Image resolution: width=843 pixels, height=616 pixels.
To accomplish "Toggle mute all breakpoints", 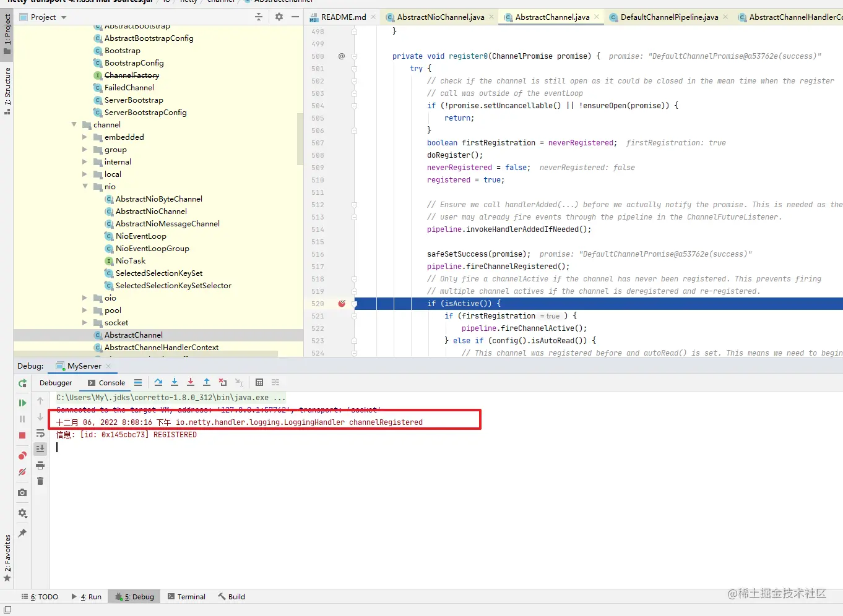I will [x=22, y=472].
